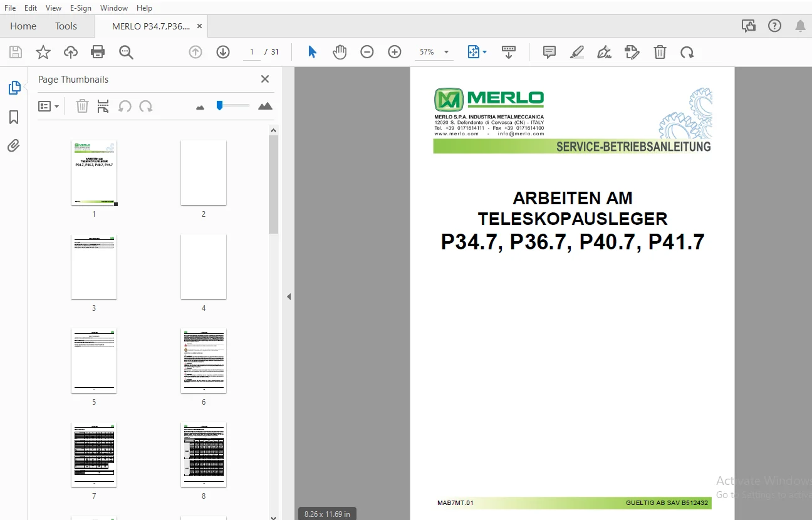The image size is (812, 520).
Task: Click the SERVICE-BETRIEBSANLEITUNG heading
Action: pos(633,147)
